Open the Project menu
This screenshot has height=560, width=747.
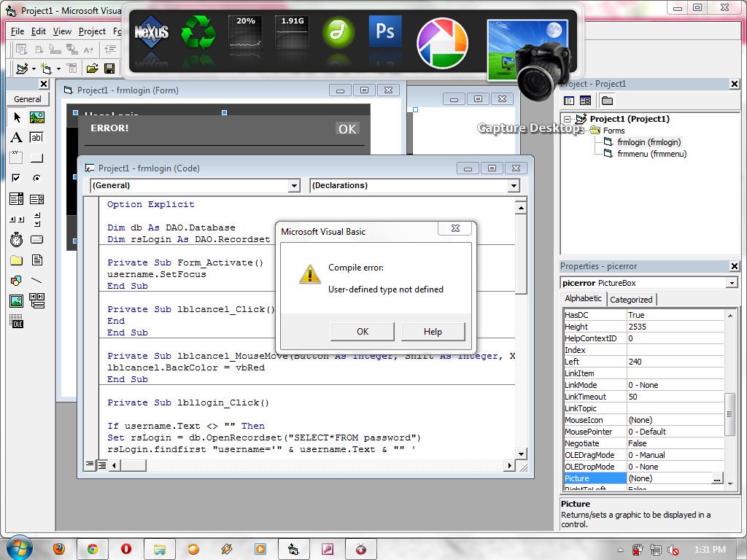click(92, 31)
